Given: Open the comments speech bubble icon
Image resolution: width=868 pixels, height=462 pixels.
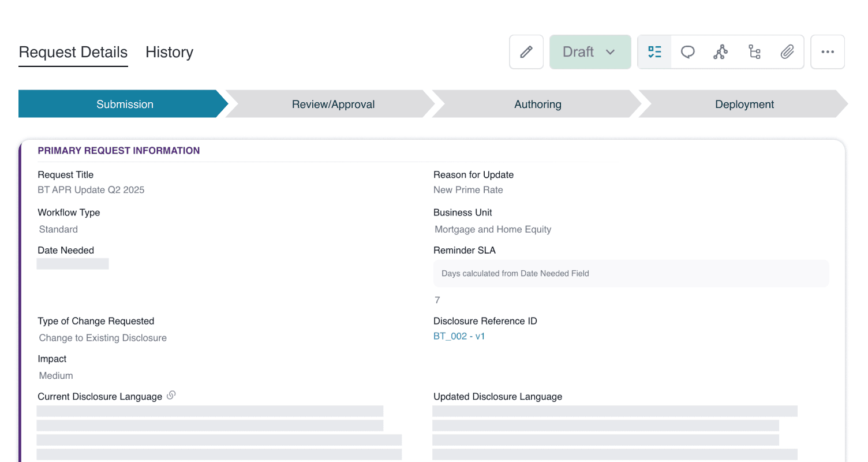Looking at the screenshot, I should pos(687,52).
